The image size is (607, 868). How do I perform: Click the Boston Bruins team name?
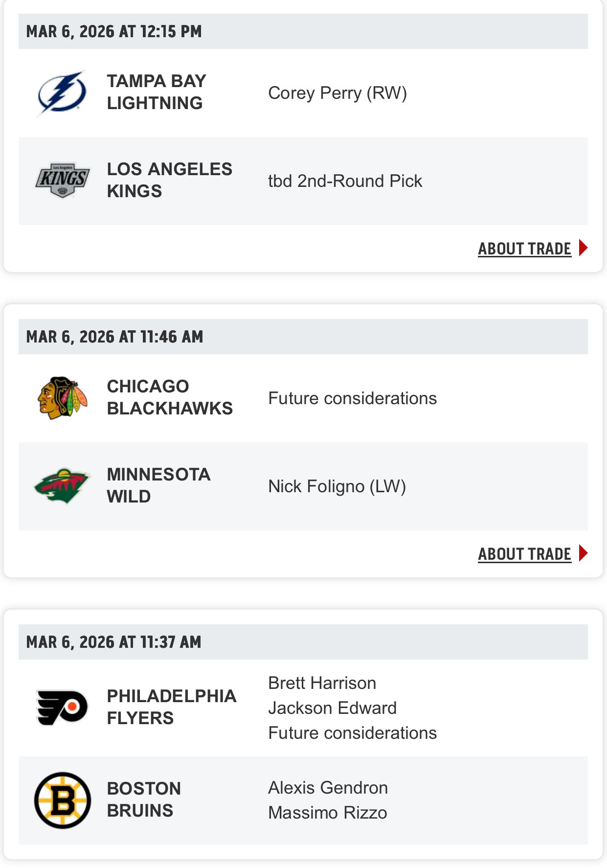(x=144, y=799)
